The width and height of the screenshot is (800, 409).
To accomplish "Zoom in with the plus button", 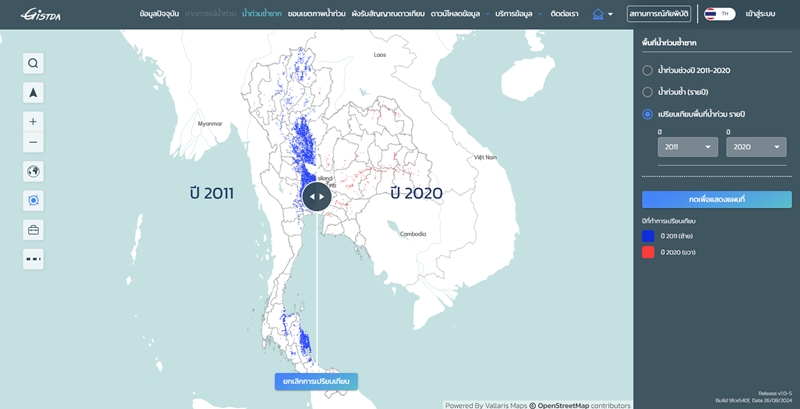I will tap(33, 121).
